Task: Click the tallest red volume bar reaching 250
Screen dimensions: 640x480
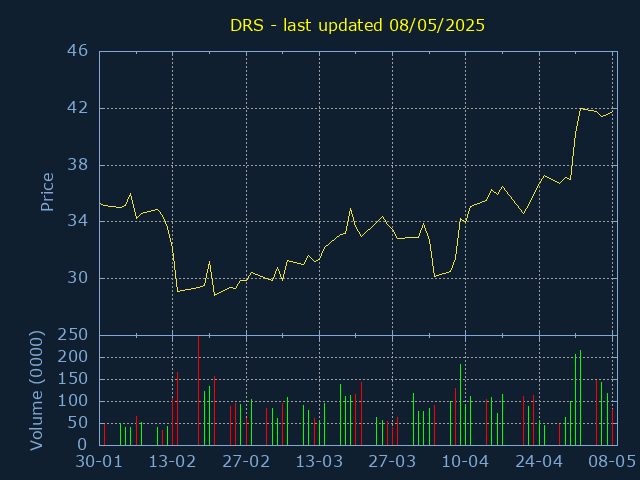Action: [198, 390]
